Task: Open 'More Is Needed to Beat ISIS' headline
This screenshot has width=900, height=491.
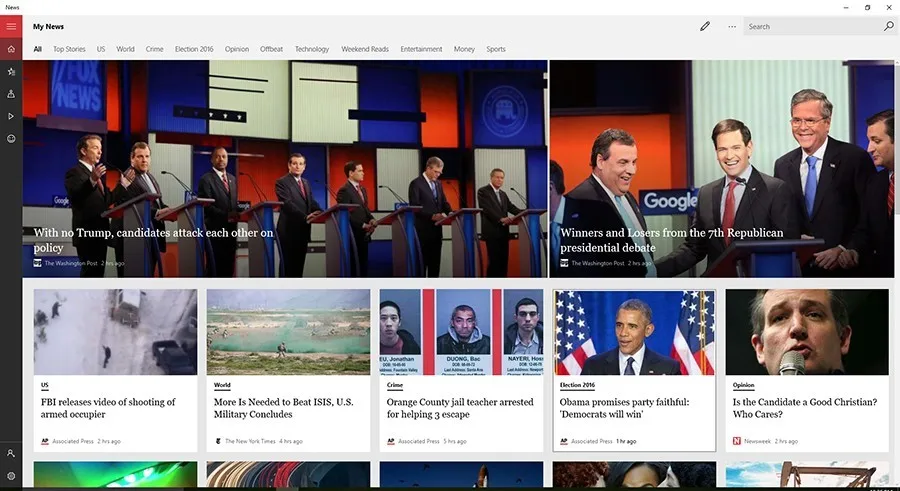Action: point(284,408)
